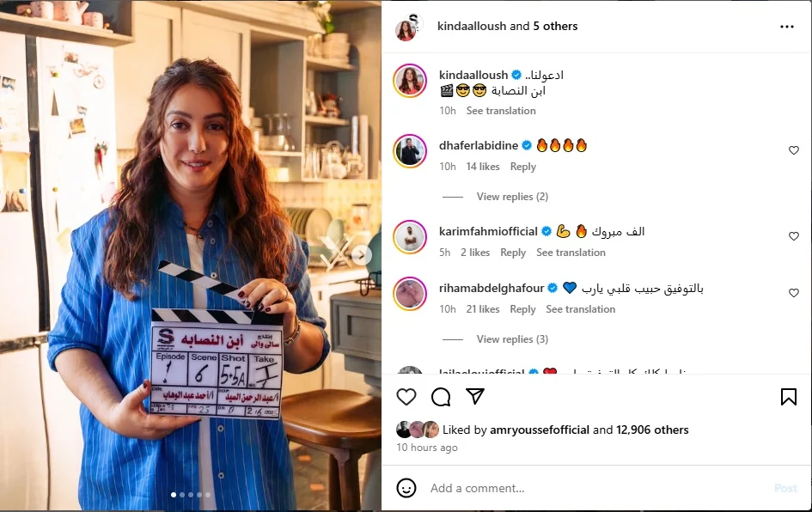Expand View replies (2) under dhaferlabidine
The image size is (812, 512).
[x=512, y=197]
